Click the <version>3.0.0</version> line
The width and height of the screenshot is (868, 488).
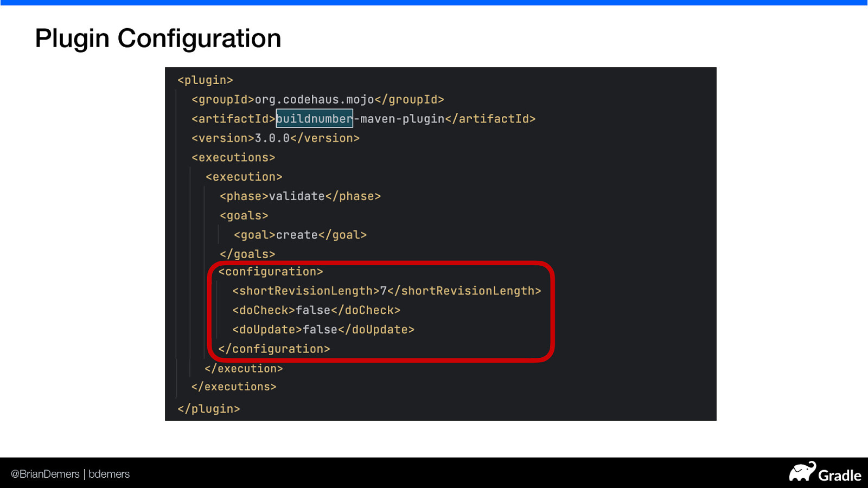click(276, 138)
